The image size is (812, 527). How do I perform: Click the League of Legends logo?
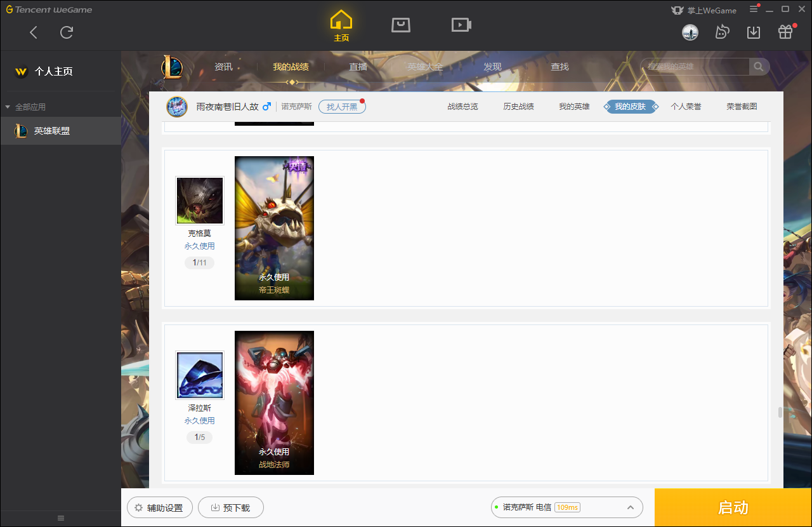[171, 67]
